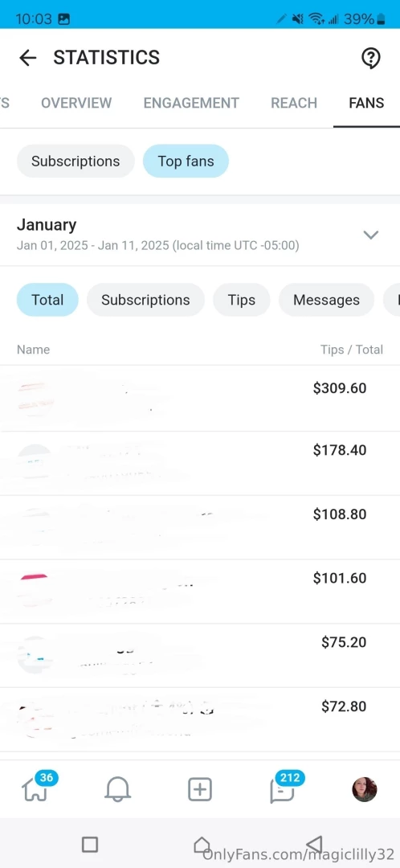Switch to the OVERVIEW tab

click(76, 103)
